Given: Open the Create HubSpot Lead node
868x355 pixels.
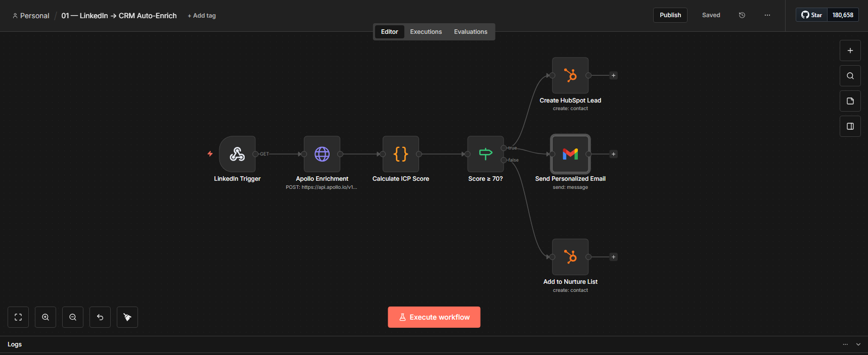Looking at the screenshot, I should pyautogui.click(x=570, y=75).
